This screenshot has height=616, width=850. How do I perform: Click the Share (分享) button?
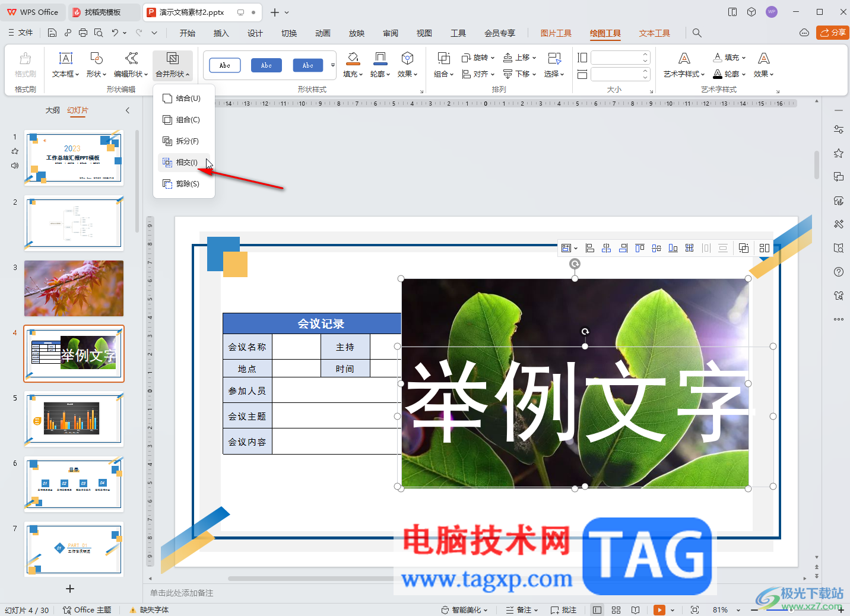tap(833, 33)
